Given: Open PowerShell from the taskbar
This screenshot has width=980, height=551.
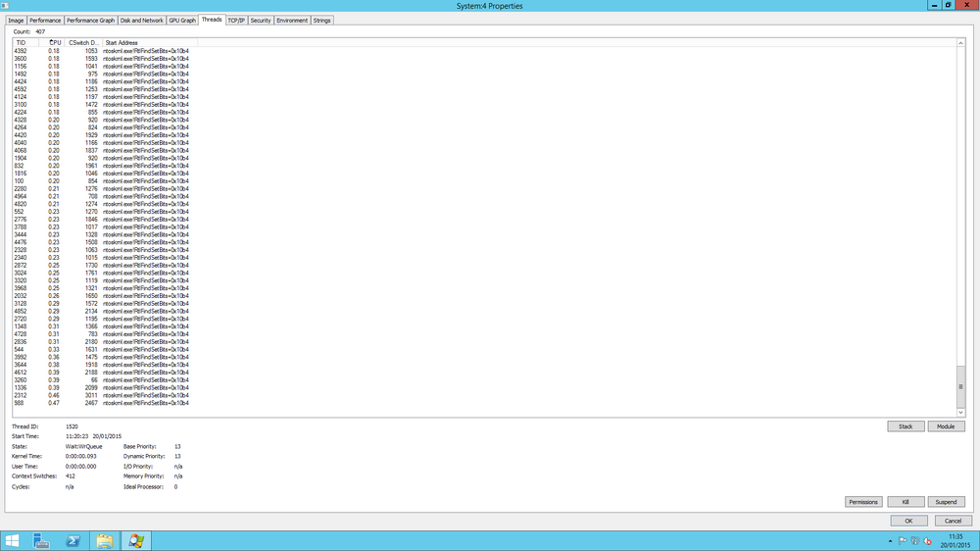Looking at the screenshot, I should 73,541.
